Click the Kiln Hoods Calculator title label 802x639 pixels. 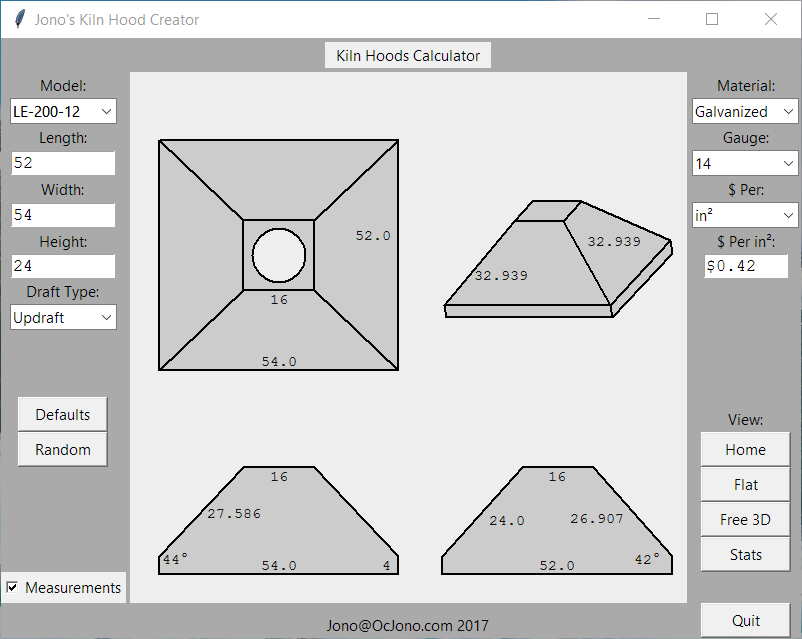[408, 55]
